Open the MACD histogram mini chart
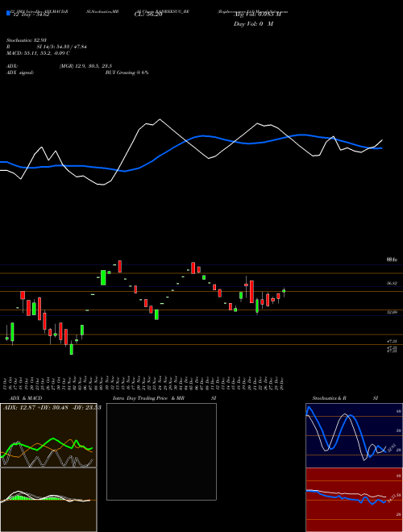403x532 pixels. [x=48, y=500]
